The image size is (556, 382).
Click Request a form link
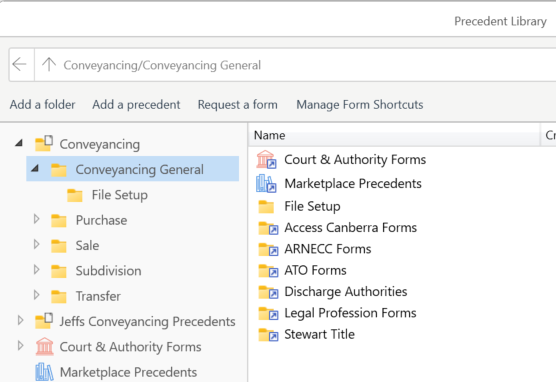[x=238, y=105]
